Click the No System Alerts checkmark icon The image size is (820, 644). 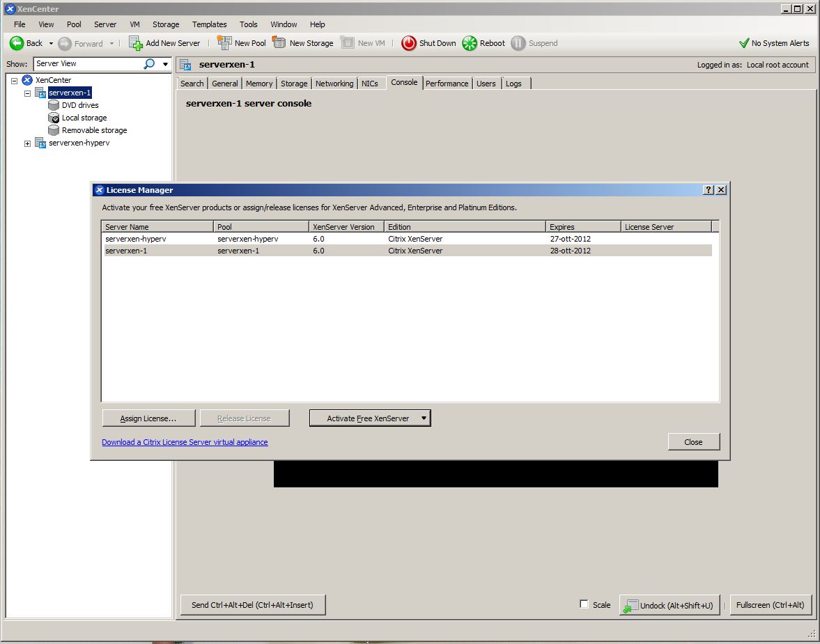[x=743, y=43]
